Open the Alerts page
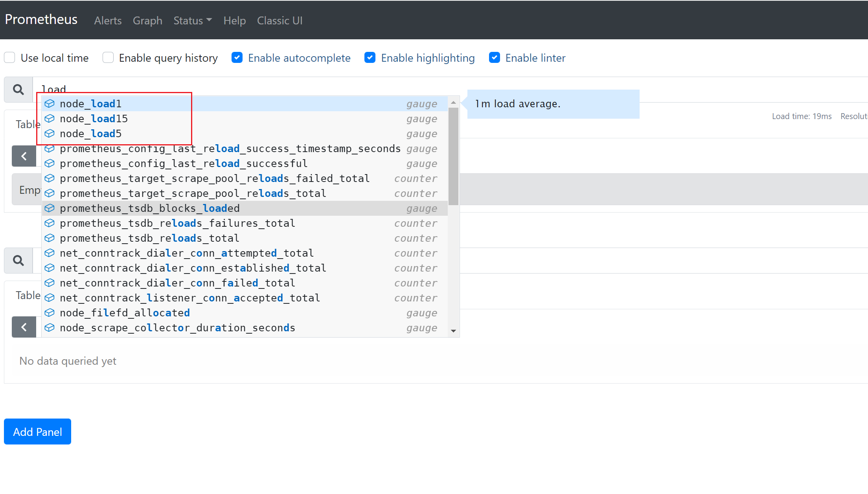The width and height of the screenshot is (868, 494). 108,20
